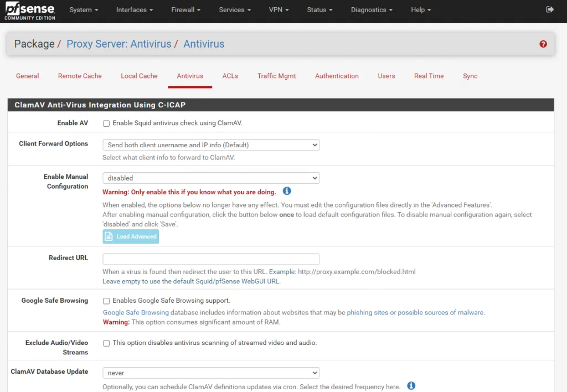
Task: Open the ClamAV Database Update frequency dropdown
Action: coord(211,373)
